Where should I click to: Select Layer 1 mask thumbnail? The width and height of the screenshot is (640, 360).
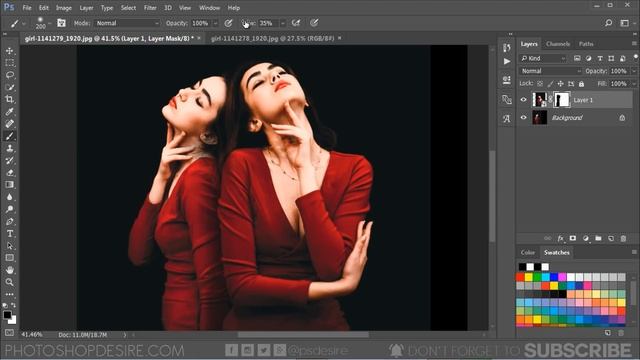pos(562,100)
